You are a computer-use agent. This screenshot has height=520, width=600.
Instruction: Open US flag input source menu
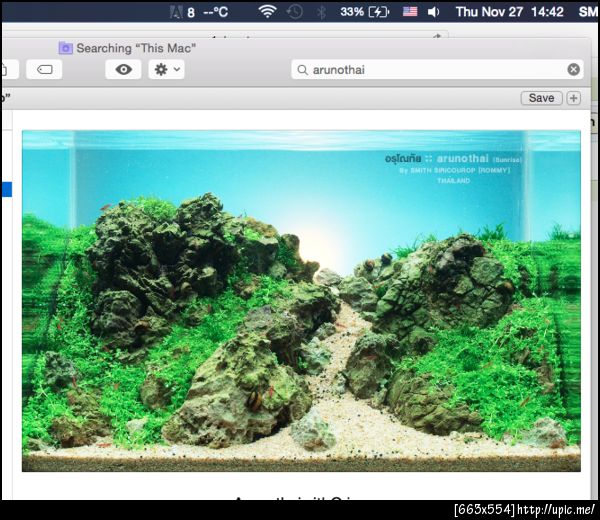409,11
